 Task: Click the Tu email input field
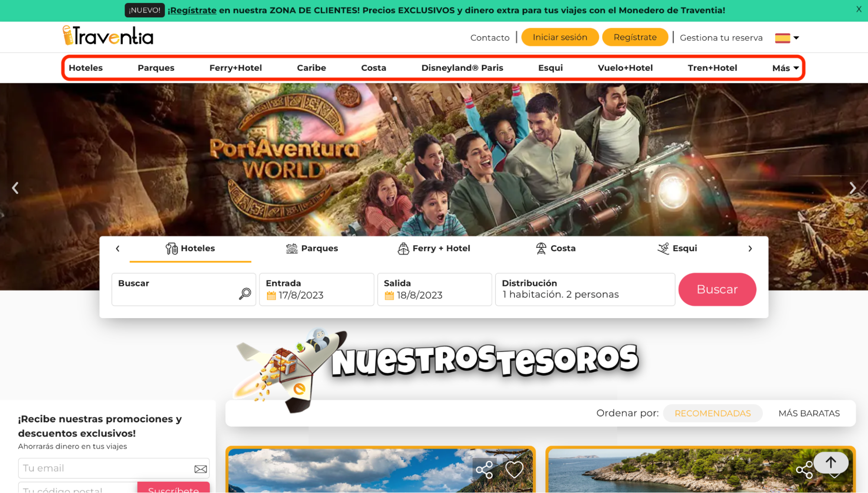point(114,468)
